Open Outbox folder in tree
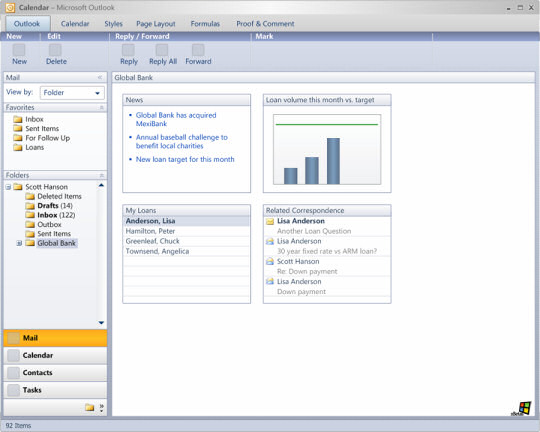540x432 pixels. [x=43, y=224]
